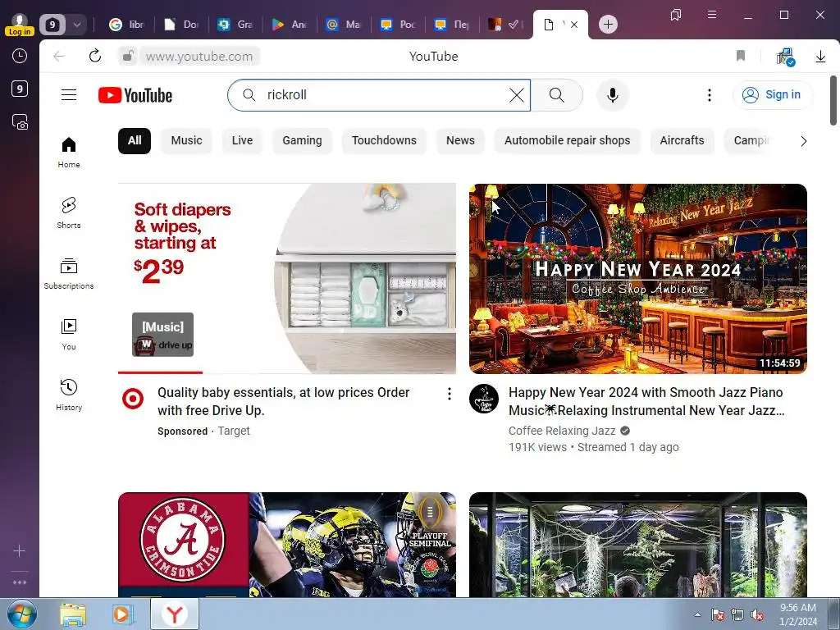Go back to previous page
The height and width of the screenshot is (630, 840).
[59, 56]
